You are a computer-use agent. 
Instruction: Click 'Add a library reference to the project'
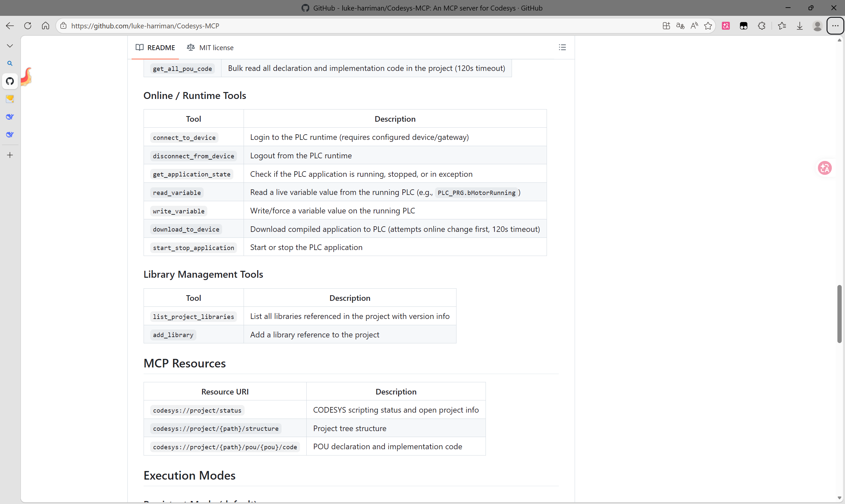pyautogui.click(x=315, y=334)
